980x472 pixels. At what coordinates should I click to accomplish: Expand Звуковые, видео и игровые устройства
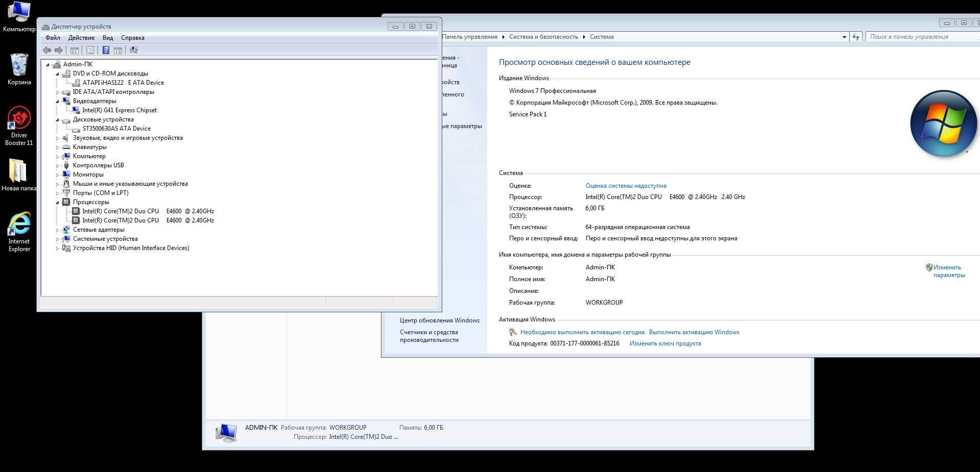(57, 138)
